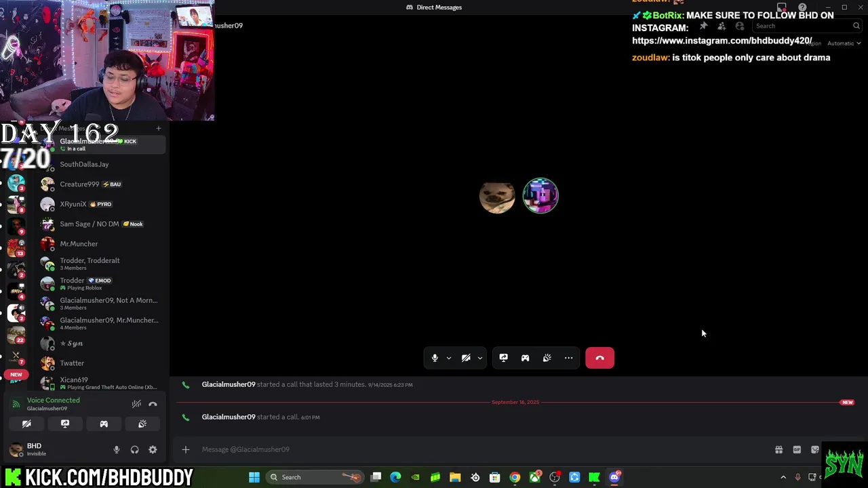Click Glacialmusher09 name in 6:01 PM call message
868x488 pixels.
(x=229, y=417)
